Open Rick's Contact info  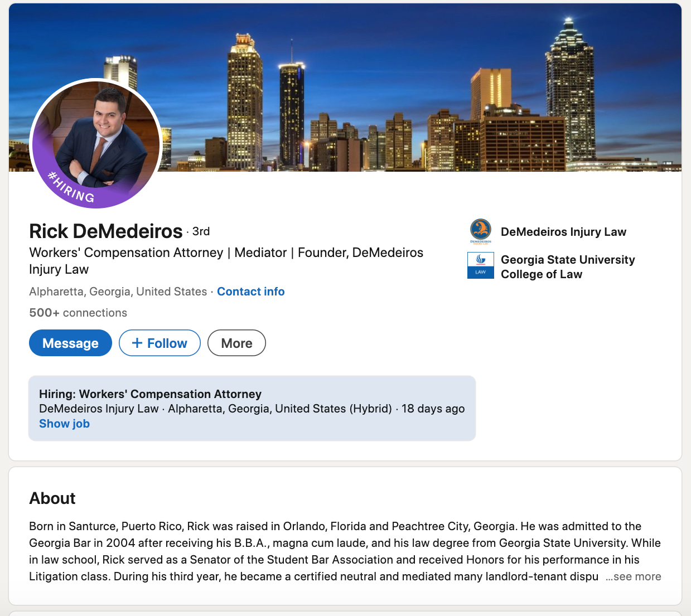pyautogui.click(x=250, y=291)
